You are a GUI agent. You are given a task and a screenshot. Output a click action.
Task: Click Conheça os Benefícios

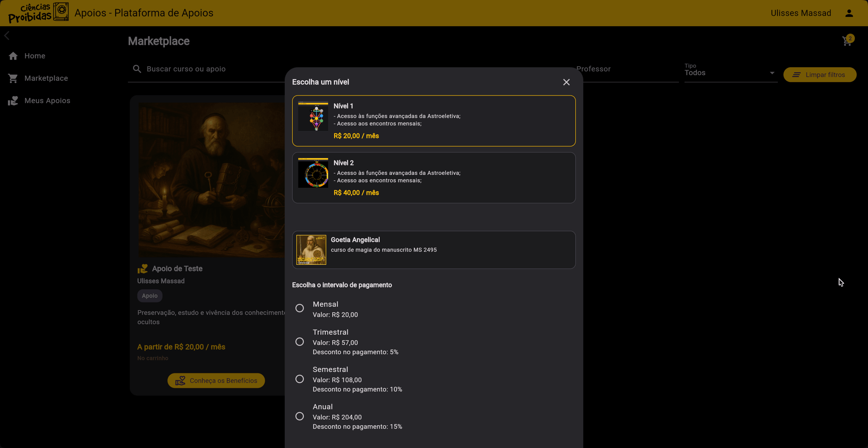216,380
